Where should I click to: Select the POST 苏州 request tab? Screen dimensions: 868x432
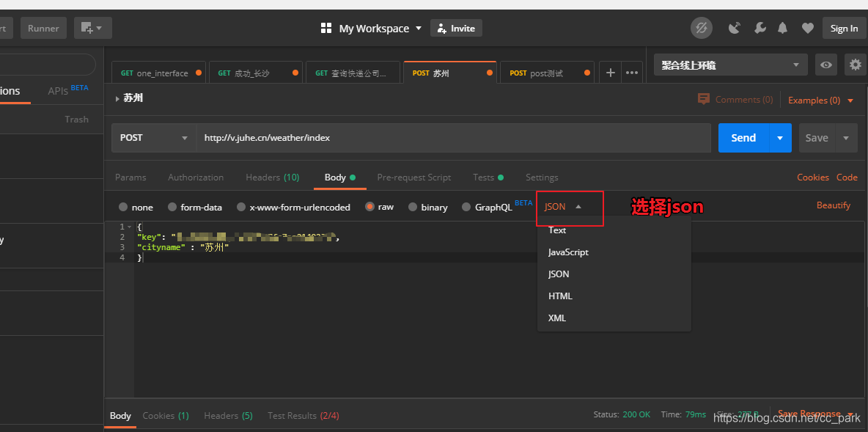click(x=450, y=73)
